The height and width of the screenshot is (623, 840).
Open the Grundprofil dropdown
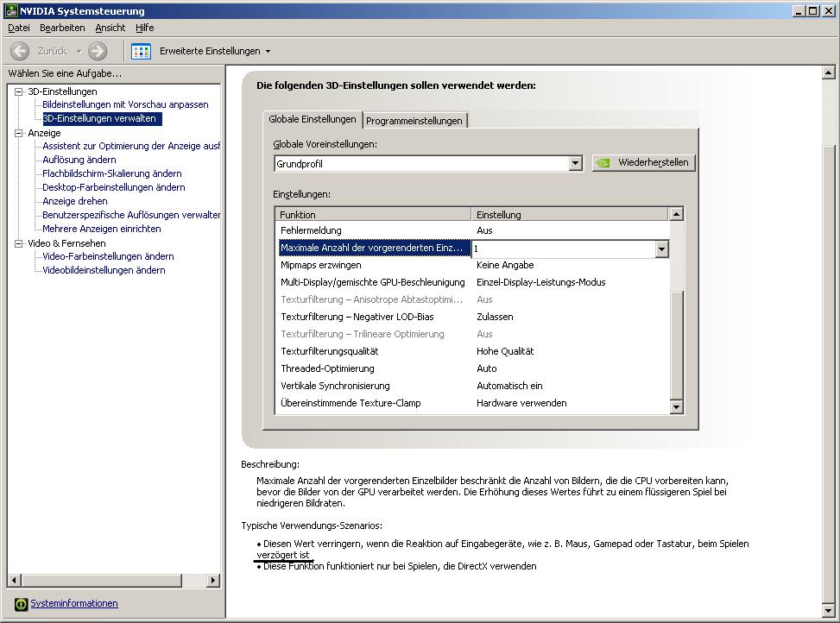tap(575, 163)
